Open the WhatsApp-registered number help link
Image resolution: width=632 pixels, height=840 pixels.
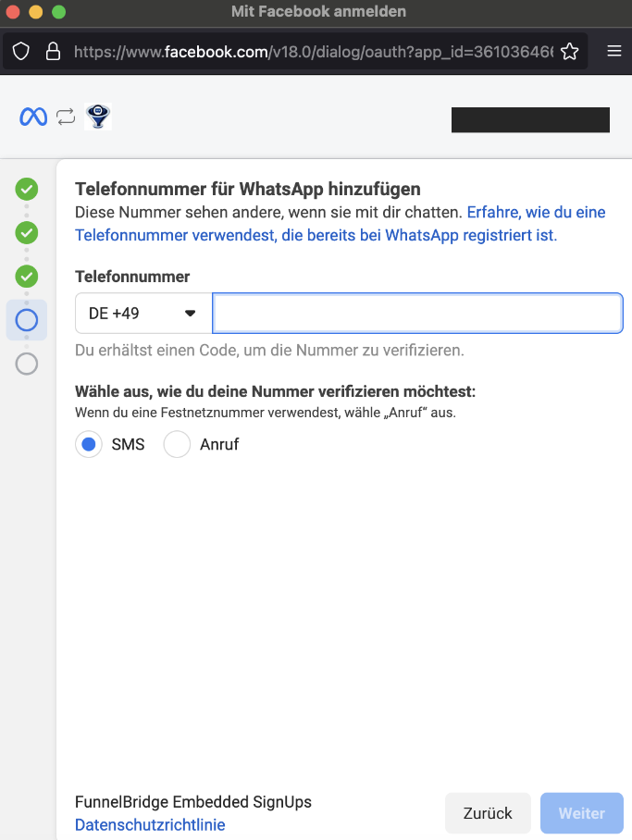[x=315, y=235]
